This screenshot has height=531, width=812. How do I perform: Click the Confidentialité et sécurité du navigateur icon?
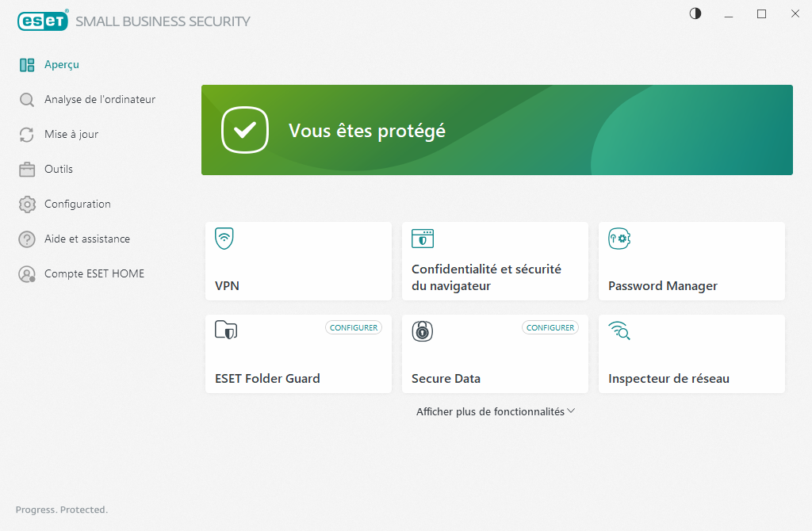click(x=422, y=238)
